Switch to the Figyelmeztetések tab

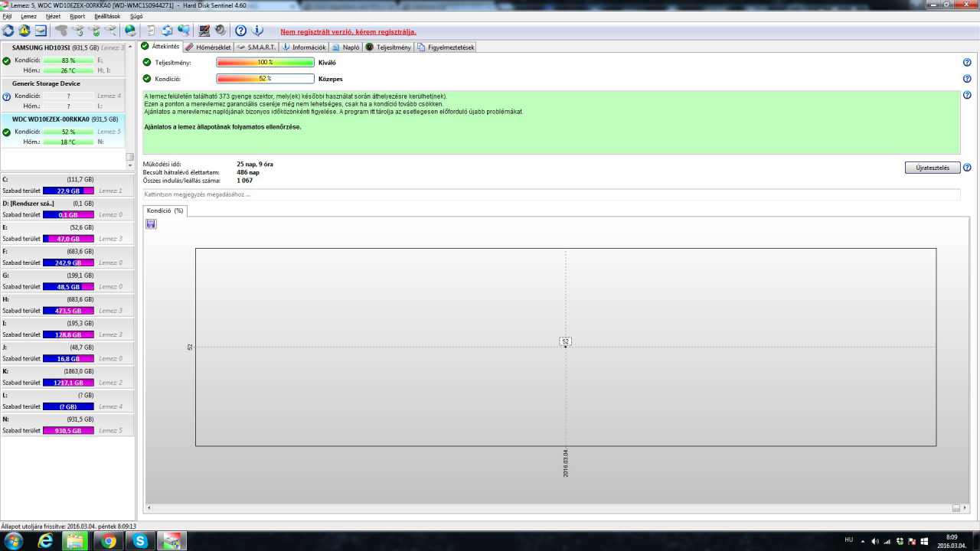[446, 47]
